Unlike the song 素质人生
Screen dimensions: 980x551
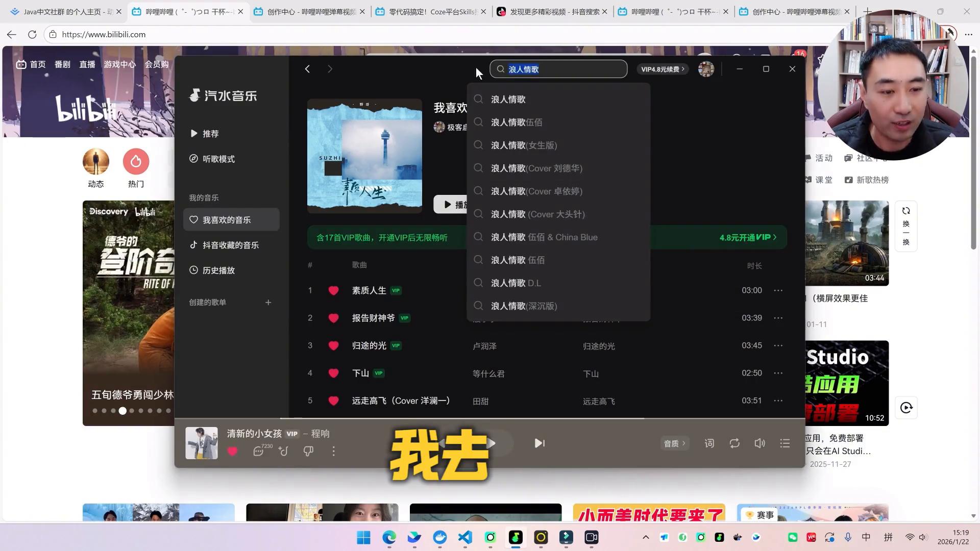tap(334, 291)
